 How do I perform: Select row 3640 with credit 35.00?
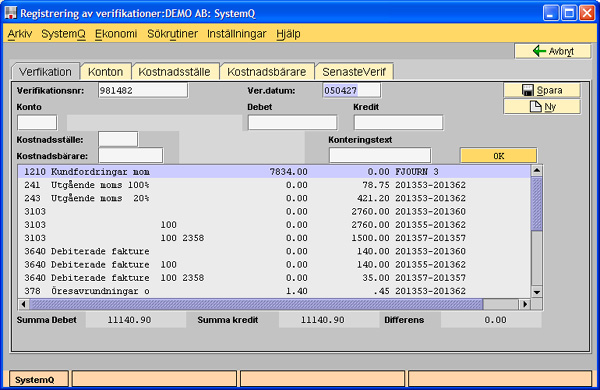pos(274,278)
